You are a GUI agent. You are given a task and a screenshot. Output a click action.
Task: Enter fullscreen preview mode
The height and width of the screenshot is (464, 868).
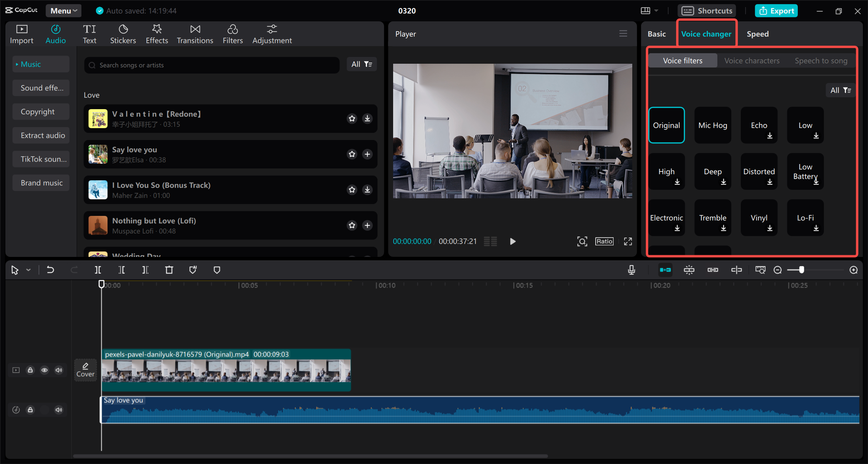click(628, 241)
